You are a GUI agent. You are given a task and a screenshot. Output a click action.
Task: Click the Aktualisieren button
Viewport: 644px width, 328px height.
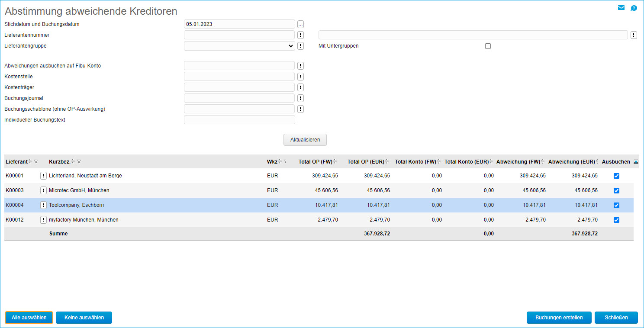click(x=305, y=140)
